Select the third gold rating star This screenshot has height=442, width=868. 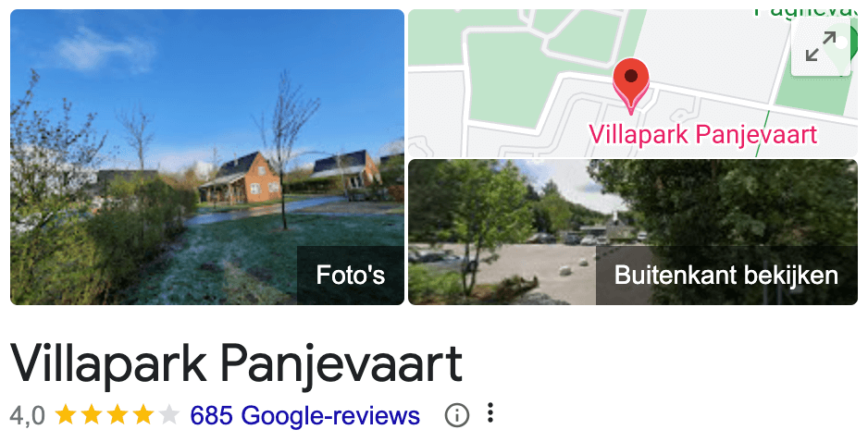click(118, 414)
